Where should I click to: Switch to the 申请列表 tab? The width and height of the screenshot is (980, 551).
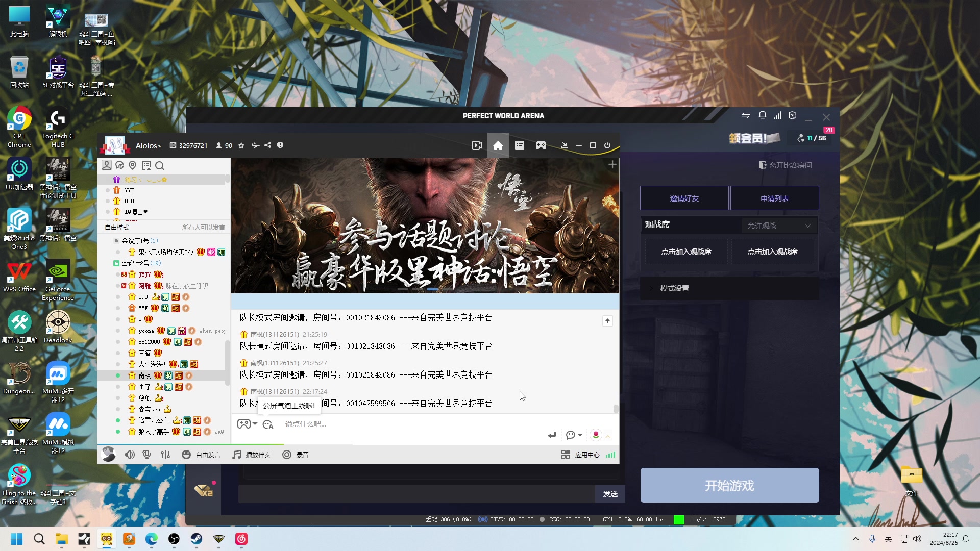774,198
